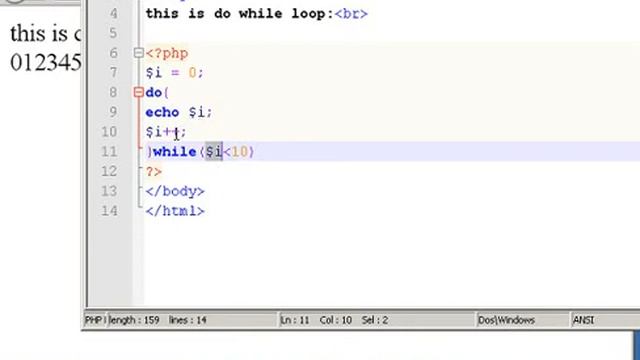This screenshot has width=640, height=360.
Task: Click line number 11 in the margin
Action: point(109,151)
